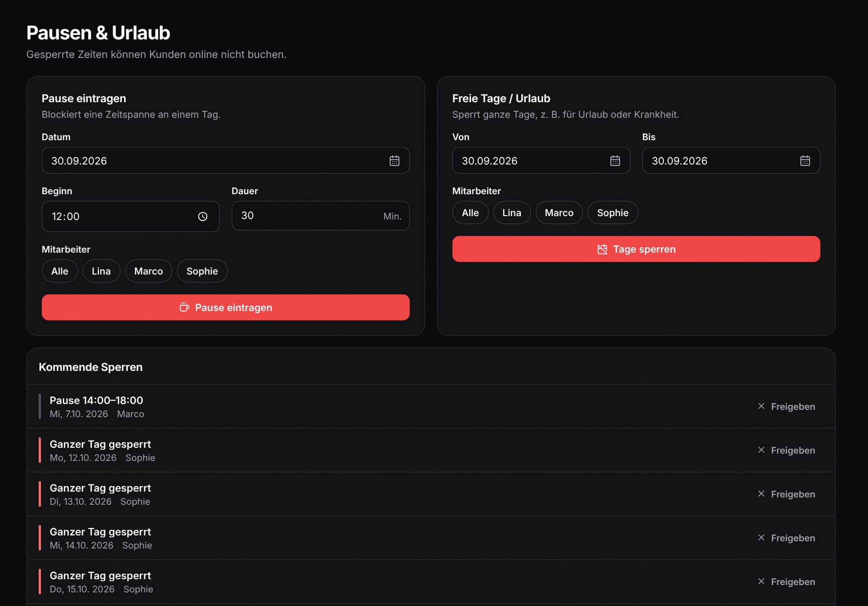Select Sophie chip in Pause eintragen
This screenshot has height=606, width=868.
pyautogui.click(x=202, y=271)
